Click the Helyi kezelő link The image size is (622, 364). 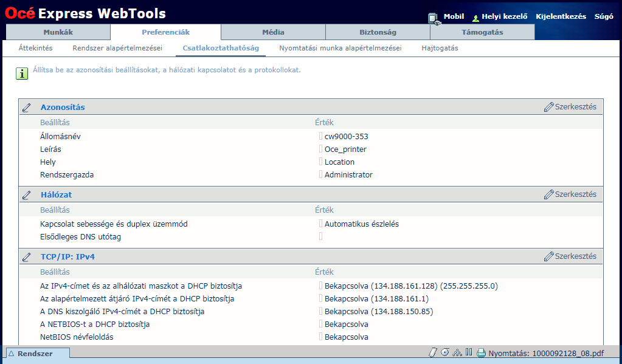coord(505,16)
